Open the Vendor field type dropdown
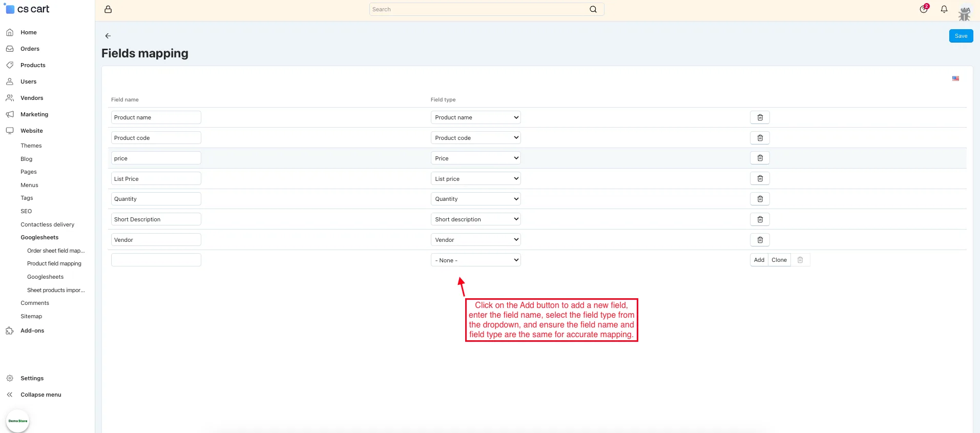 [475, 240]
